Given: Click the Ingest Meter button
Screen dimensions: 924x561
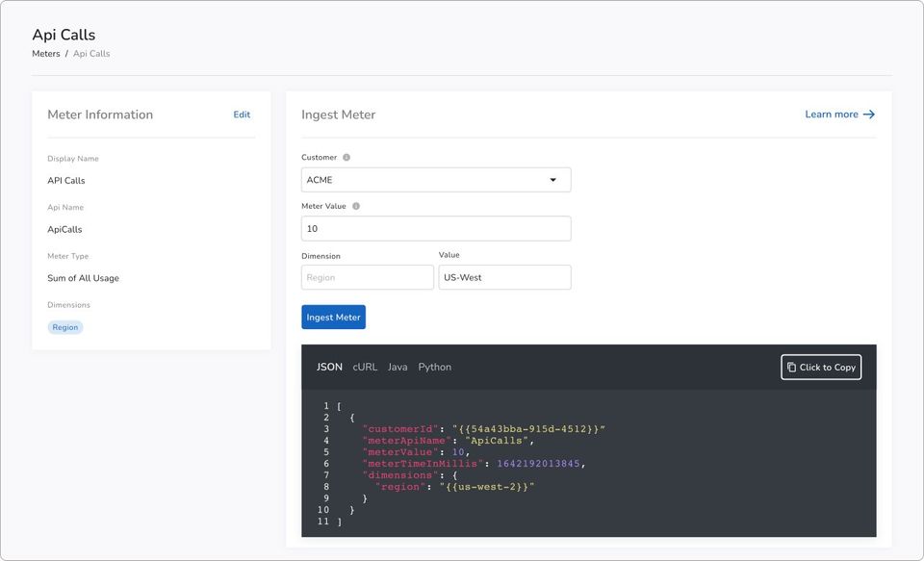Looking at the screenshot, I should coord(334,317).
